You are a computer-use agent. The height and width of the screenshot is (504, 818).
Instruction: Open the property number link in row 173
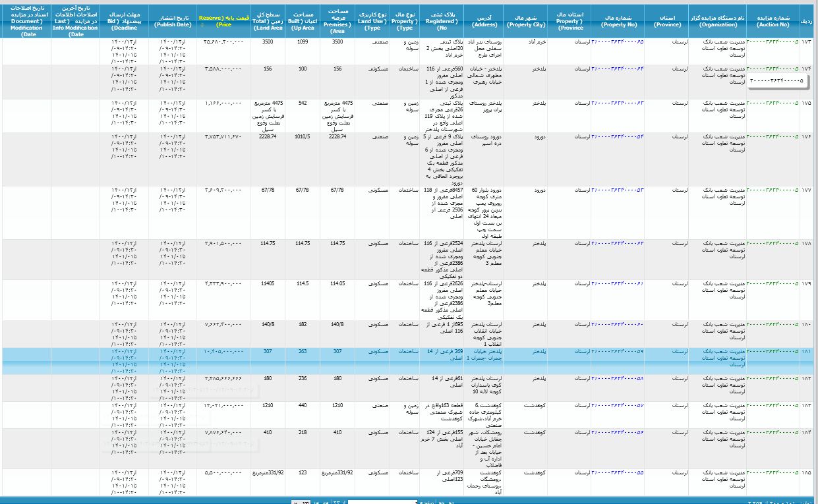pyautogui.click(x=617, y=42)
